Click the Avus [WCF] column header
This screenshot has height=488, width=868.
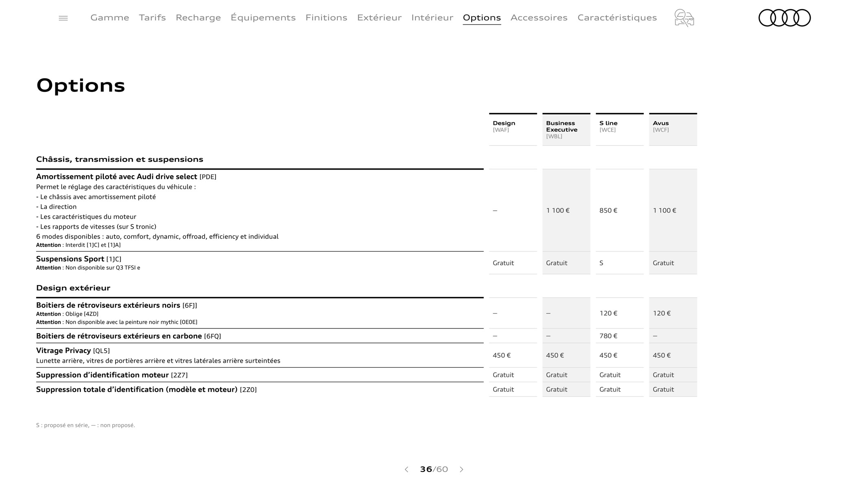point(673,129)
